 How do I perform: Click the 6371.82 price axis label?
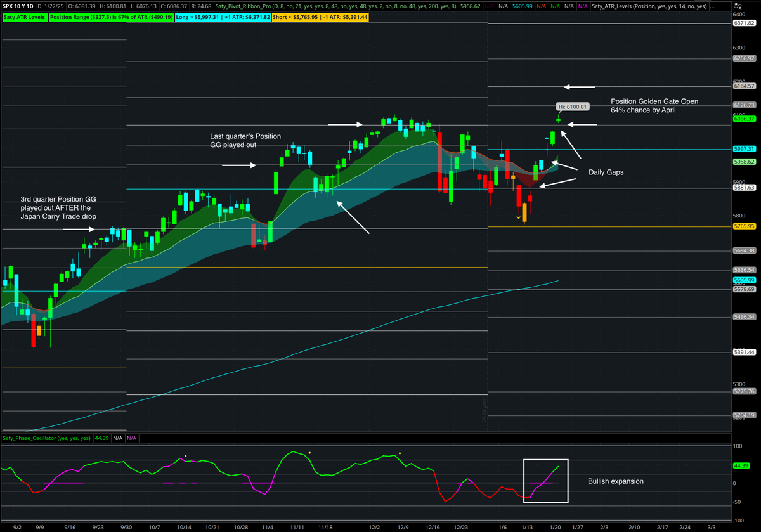tap(744, 23)
